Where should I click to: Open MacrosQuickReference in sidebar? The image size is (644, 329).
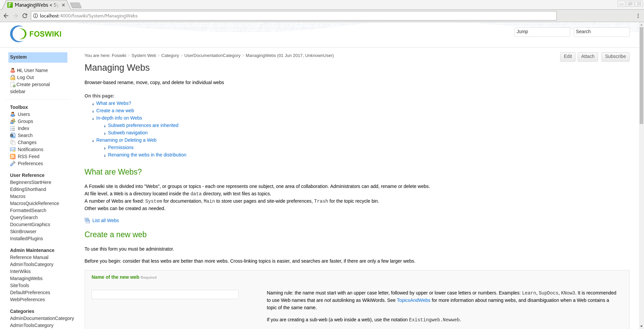click(x=35, y=203)
